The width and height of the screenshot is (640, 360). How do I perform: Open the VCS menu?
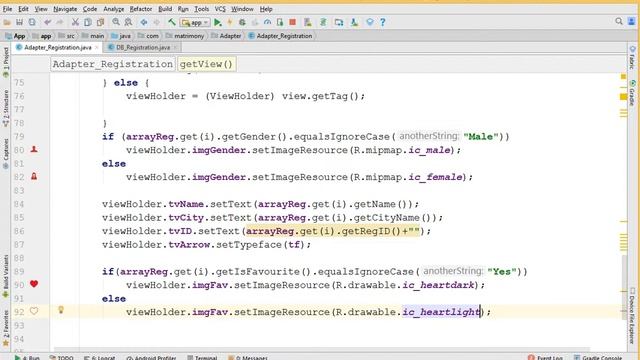[x=220, y=9]
